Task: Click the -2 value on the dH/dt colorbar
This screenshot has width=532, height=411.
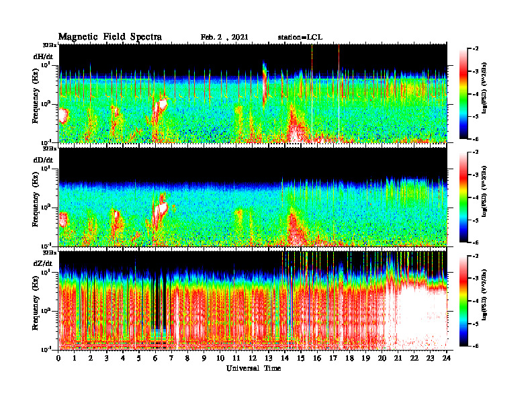Action: point(476,49)
